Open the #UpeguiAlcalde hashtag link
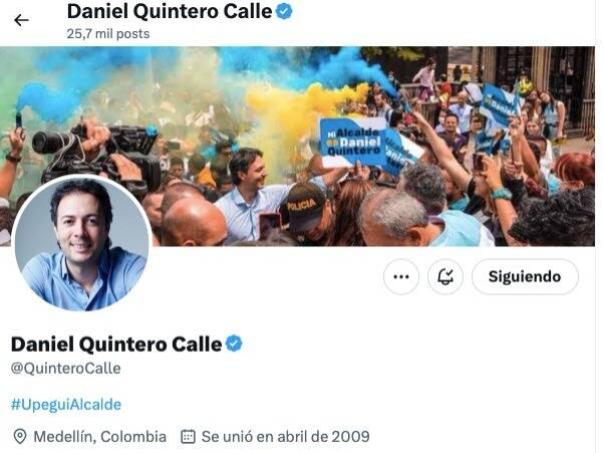The height and width of the screenshot is (453, 604). (x=66, y=404)
